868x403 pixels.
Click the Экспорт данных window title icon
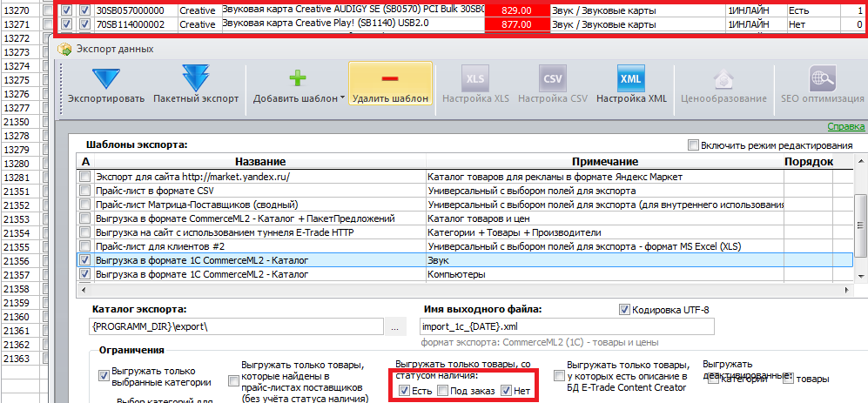[x=64, y=49]
